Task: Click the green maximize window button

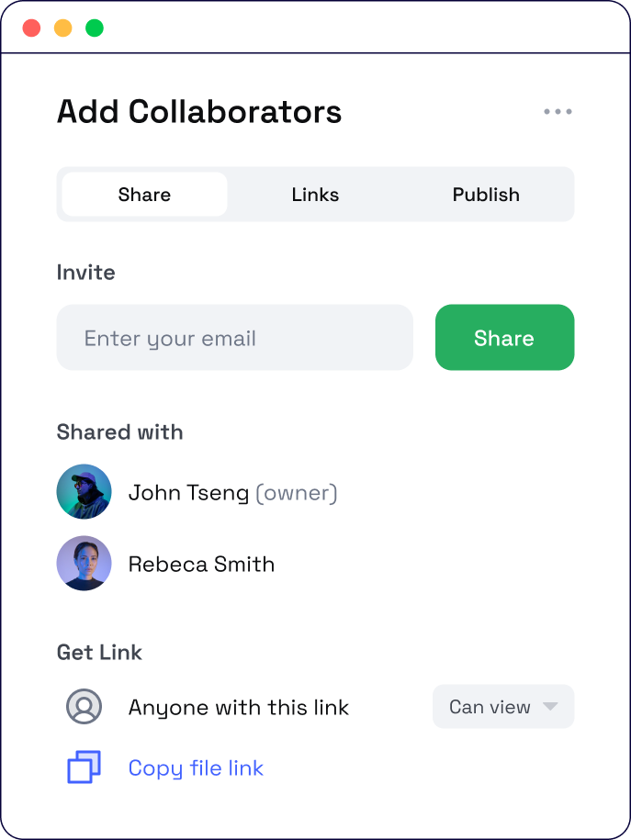Action: tap(95, 28)
